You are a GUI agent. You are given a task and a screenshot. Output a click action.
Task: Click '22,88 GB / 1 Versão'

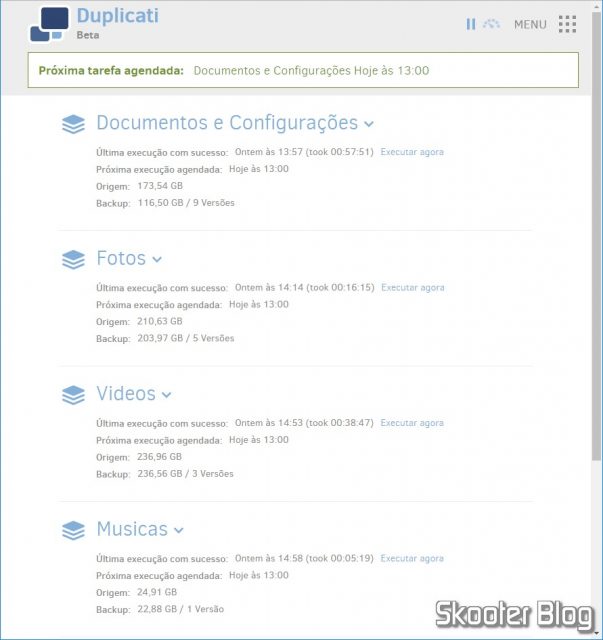click(180, 609)
